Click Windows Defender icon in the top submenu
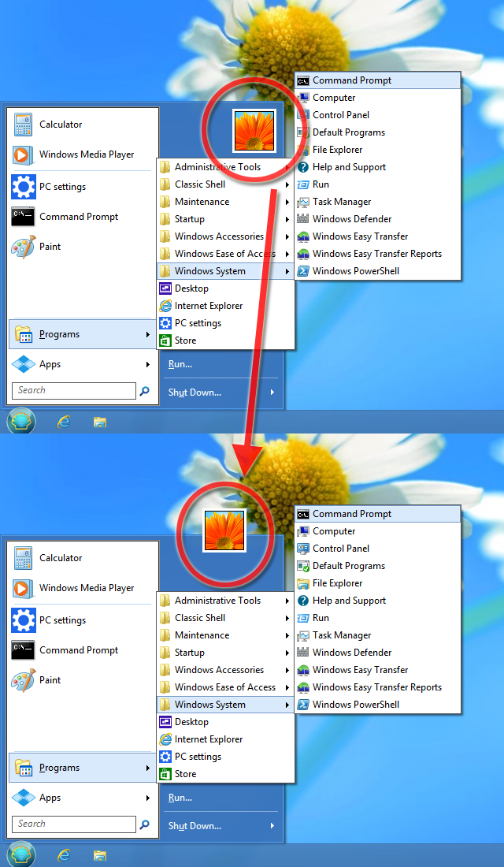504x867 pixels. tap(303, 219)
